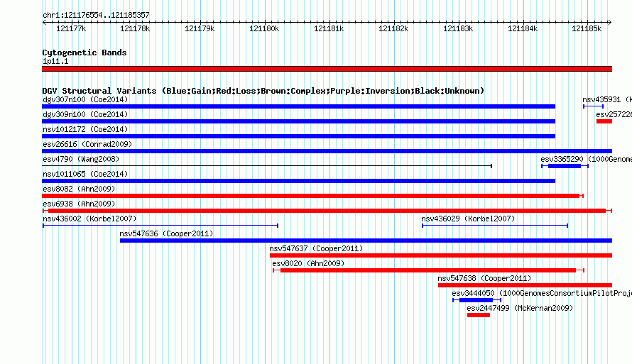The height and width of the screenshot is (364, 632).
Task: Open the esv8082 (Ahn2009) red loss bar
Action: pyautogui.click(x=312, y=196)
